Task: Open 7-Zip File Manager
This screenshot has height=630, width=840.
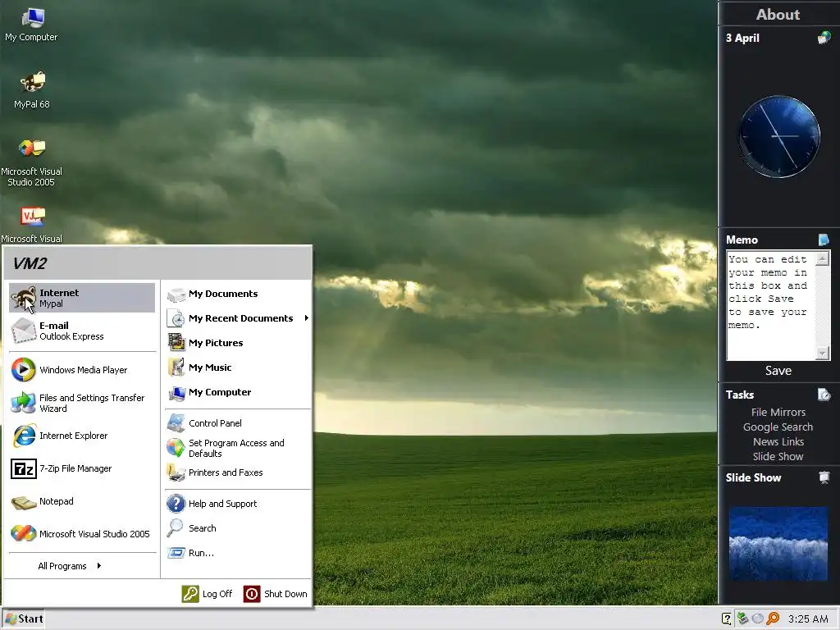Action: (x=82, y=468)
